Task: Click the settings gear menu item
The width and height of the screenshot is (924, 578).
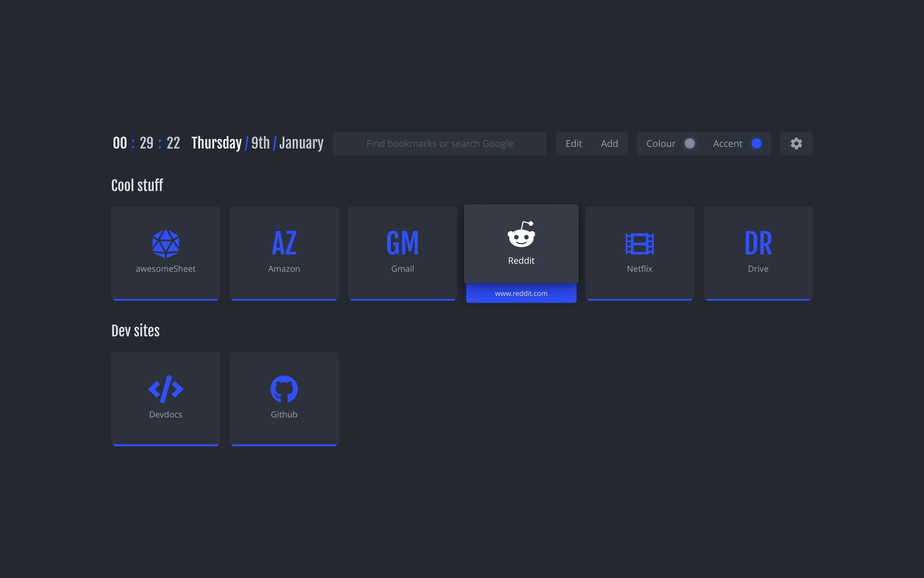Action: tap(796, 143)
